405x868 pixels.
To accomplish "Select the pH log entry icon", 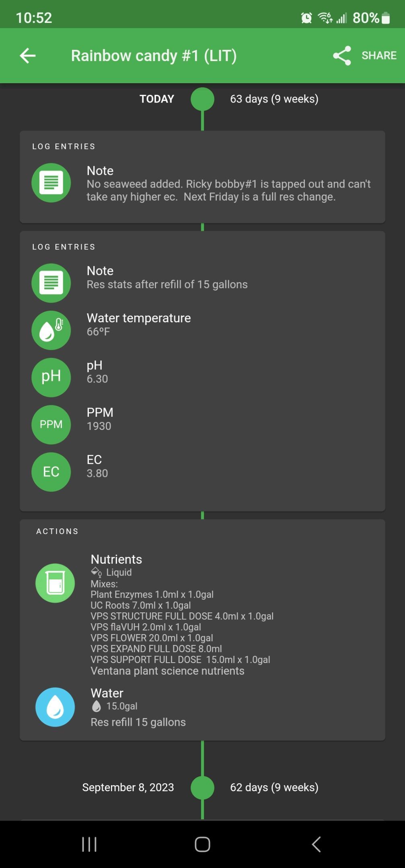I will click(51, 377).
